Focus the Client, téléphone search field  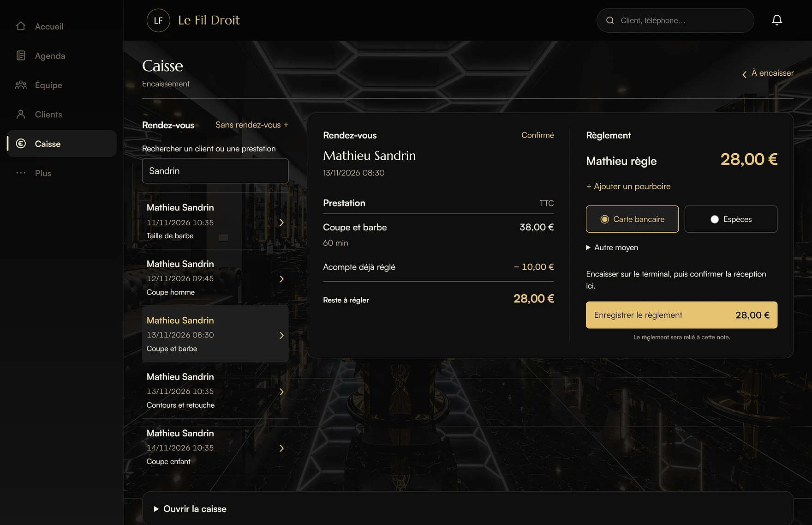point(675,20)
